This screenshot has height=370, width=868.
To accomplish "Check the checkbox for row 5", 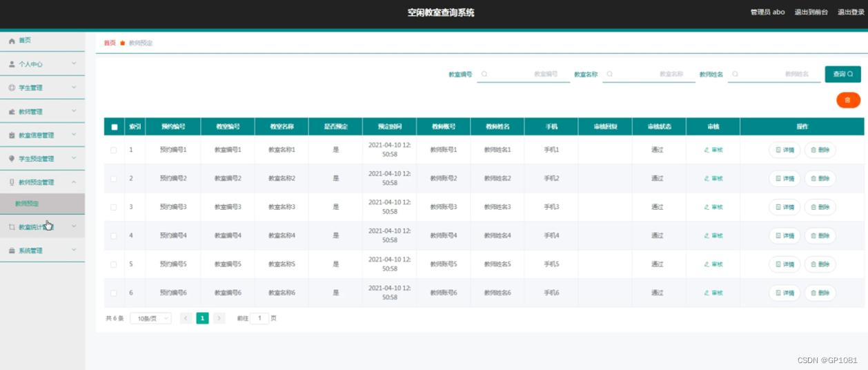I will pos(114,264).
